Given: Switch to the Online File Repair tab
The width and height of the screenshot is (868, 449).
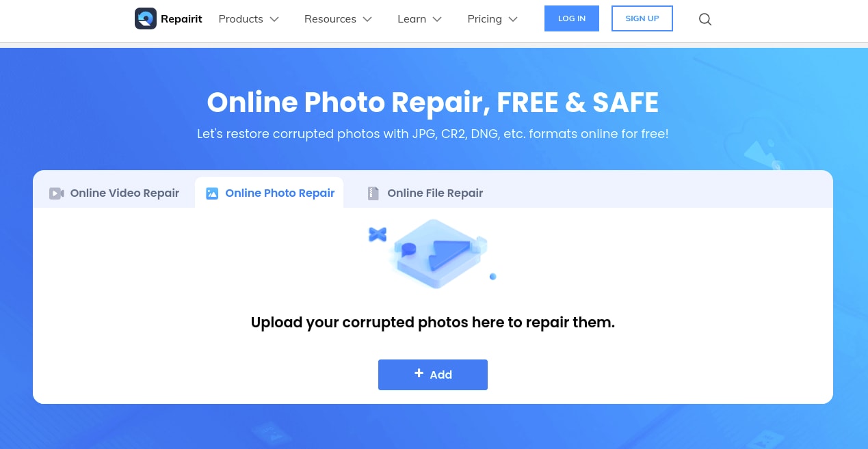Looking at the screenshot, I should pos(425,193).
